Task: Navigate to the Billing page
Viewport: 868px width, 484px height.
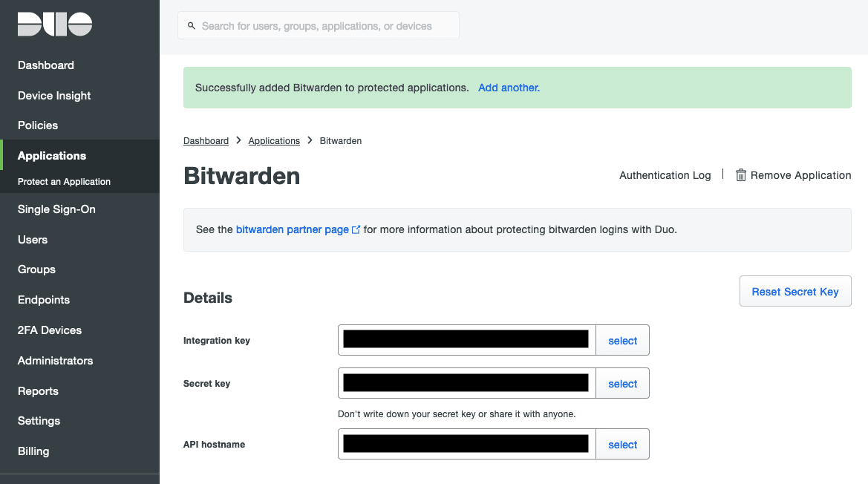Action: (x=32, y=451)
